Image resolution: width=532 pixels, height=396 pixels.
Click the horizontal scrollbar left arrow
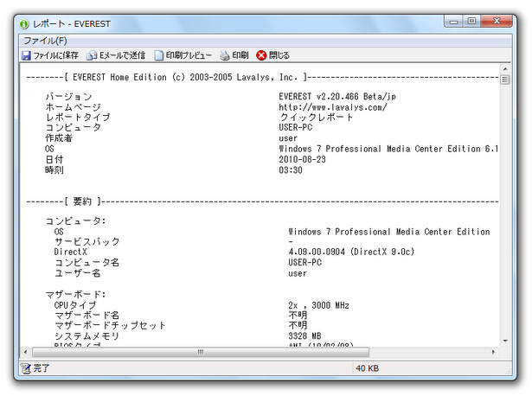pos(25,352)
